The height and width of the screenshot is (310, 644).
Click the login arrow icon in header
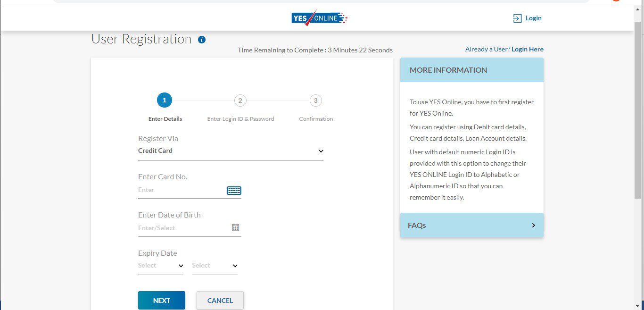517,18
